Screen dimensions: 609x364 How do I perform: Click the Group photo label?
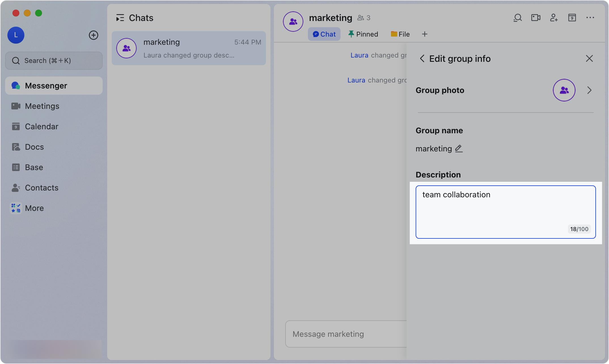(x=440, y=90)
